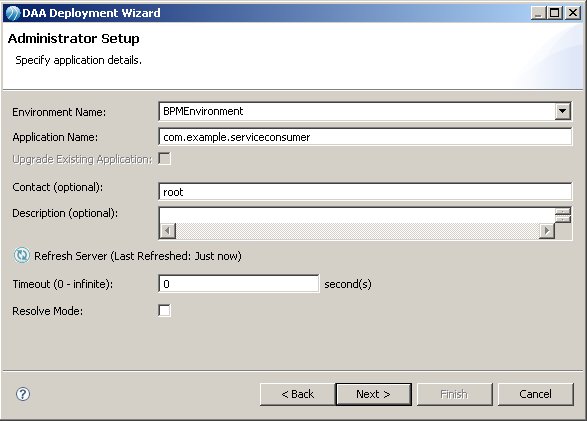This screenshot has width=587, height=421.
Task: Cancel the deployment wizard
Action: coord(535,394)
